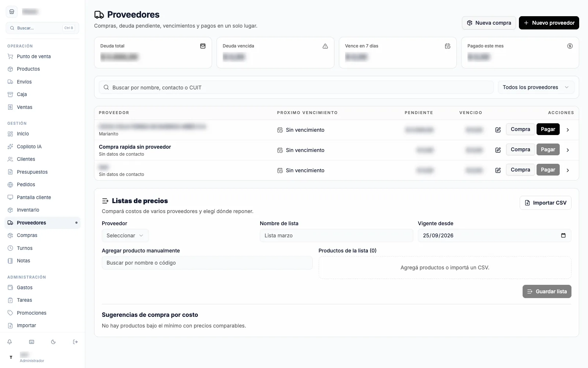Click Nombre de lista input field
Screen dimensions: 588x368
337,236
